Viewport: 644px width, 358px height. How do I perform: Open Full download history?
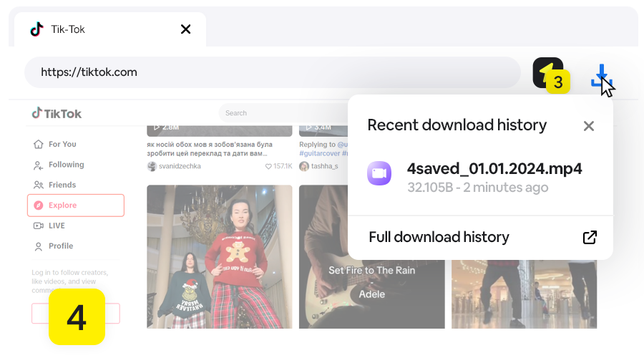(x=439, y=237)
